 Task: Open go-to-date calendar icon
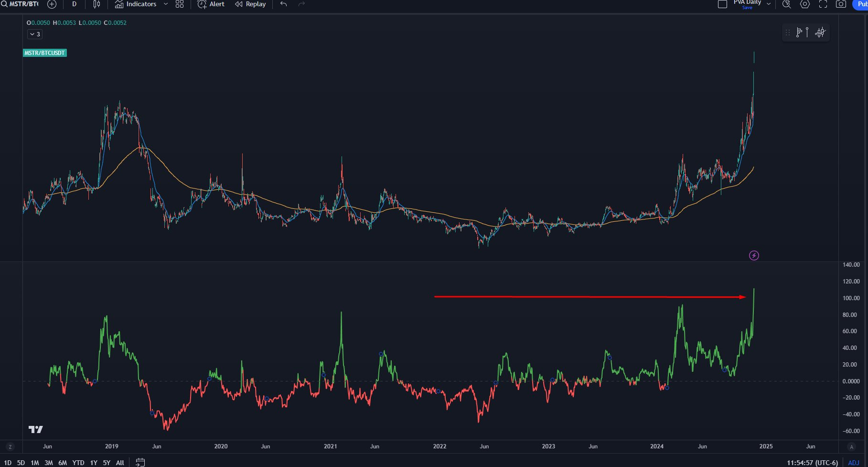(140, 462)
